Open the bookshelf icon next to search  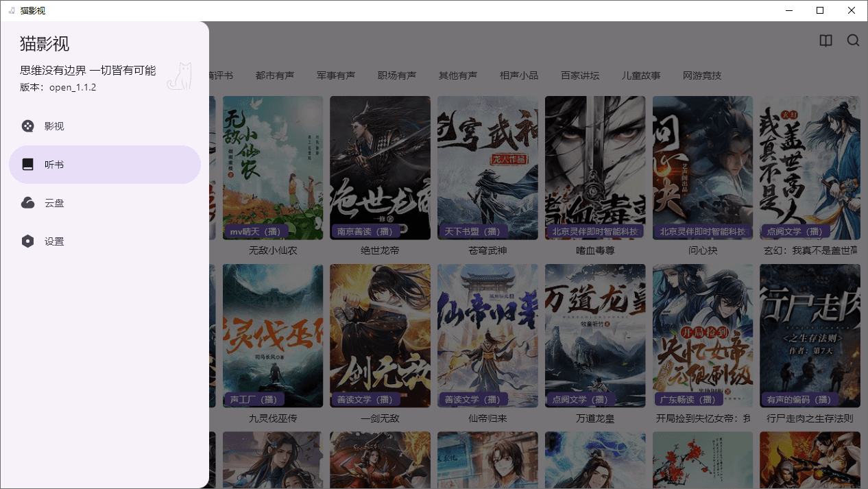825,40
